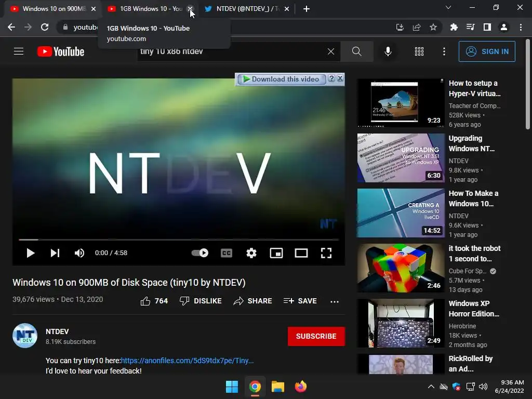This screenshot has width=532, height=399.
Task: Open help on download bar
Action: pos(332,79)
